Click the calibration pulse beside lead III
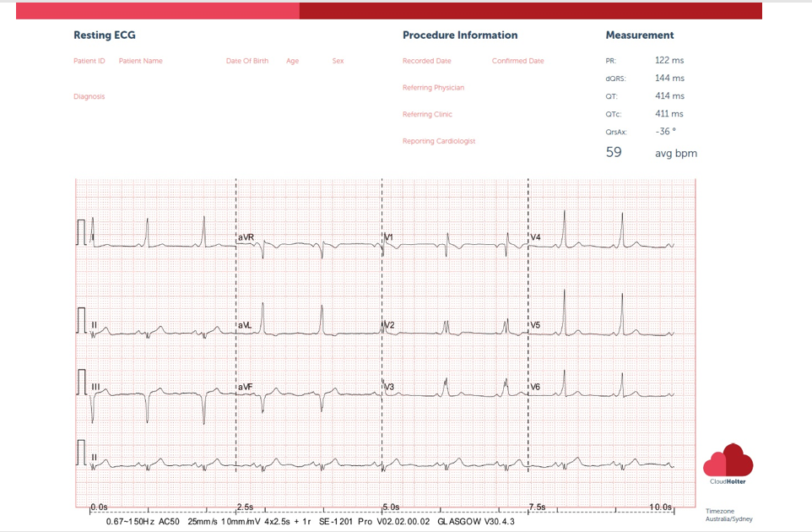Image resolution: width=812 pixels, height=532 pixels. (82, 382)
